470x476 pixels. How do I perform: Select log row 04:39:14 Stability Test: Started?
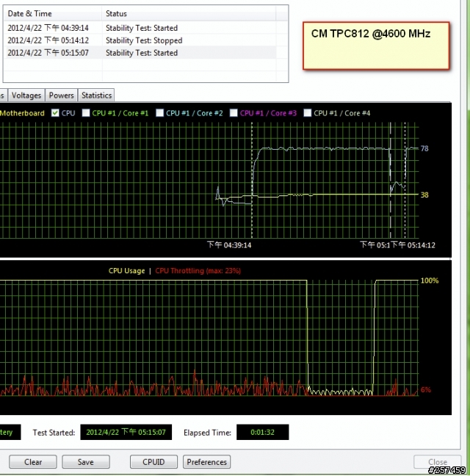[140, 28]
